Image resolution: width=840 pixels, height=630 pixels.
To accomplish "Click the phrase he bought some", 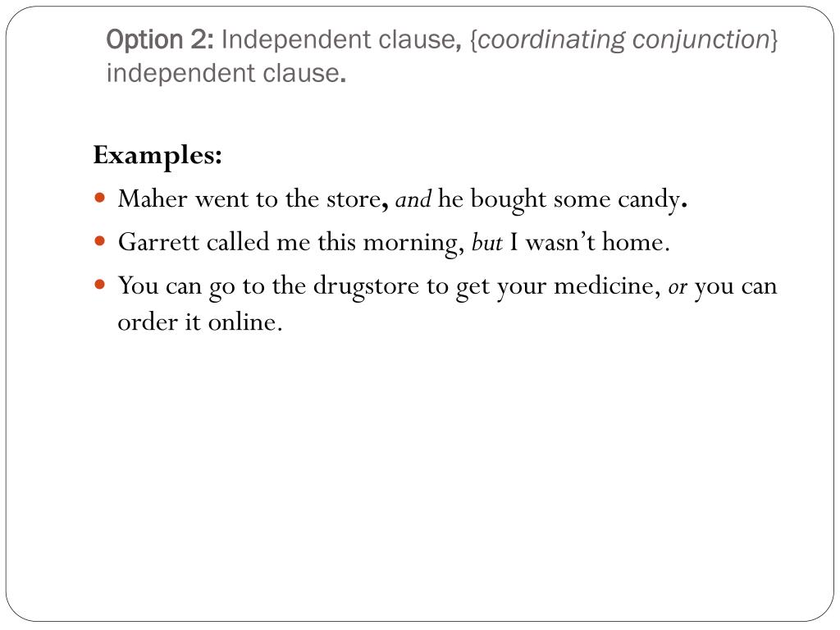I will click(x=524, y=200).
